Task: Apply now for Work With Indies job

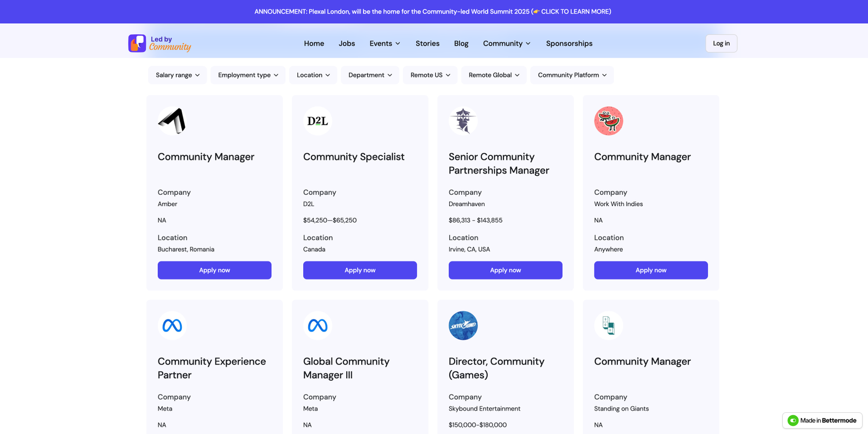Action: pos(650,270)
